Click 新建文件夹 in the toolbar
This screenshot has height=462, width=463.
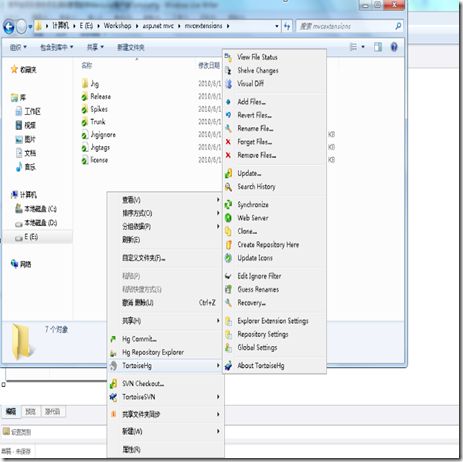pyautogui.click(x=131, y=47)
